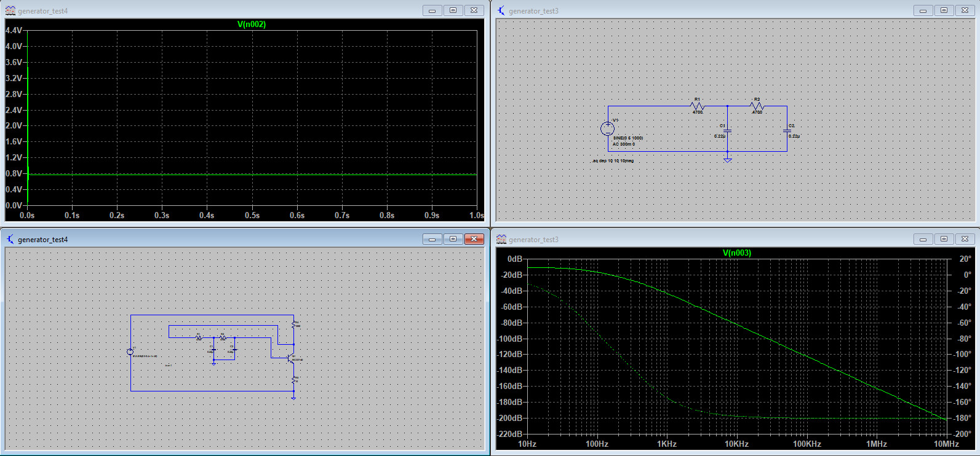Click the -100° phase axis label

coord(963,354)
